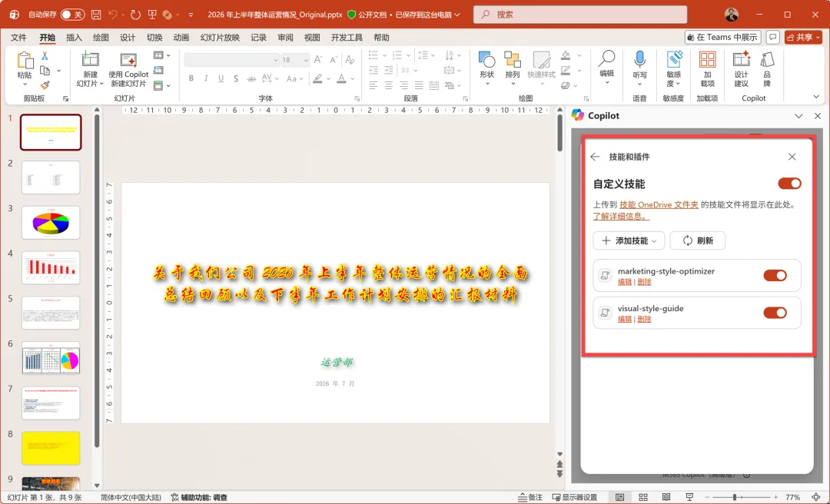Close the 技能和插件 panel with X
The height and width of the screenshot is (504, 830).
792,157
